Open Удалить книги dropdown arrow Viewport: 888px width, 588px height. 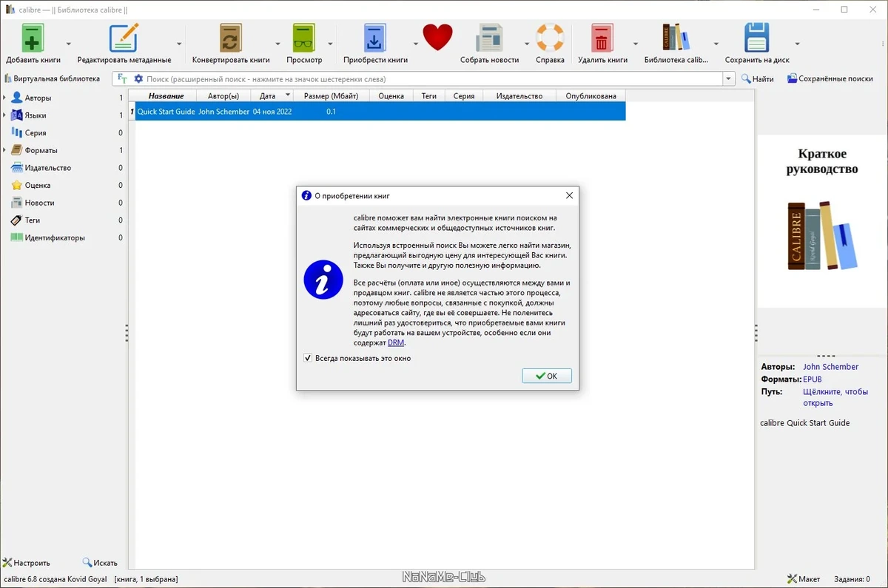(x=636, y=44)
